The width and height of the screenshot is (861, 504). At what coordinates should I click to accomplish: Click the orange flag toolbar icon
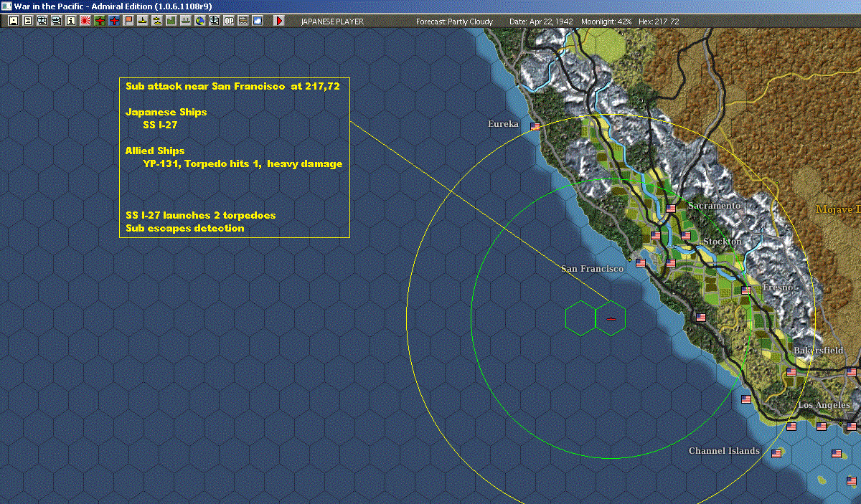click(x=128, y=21)
